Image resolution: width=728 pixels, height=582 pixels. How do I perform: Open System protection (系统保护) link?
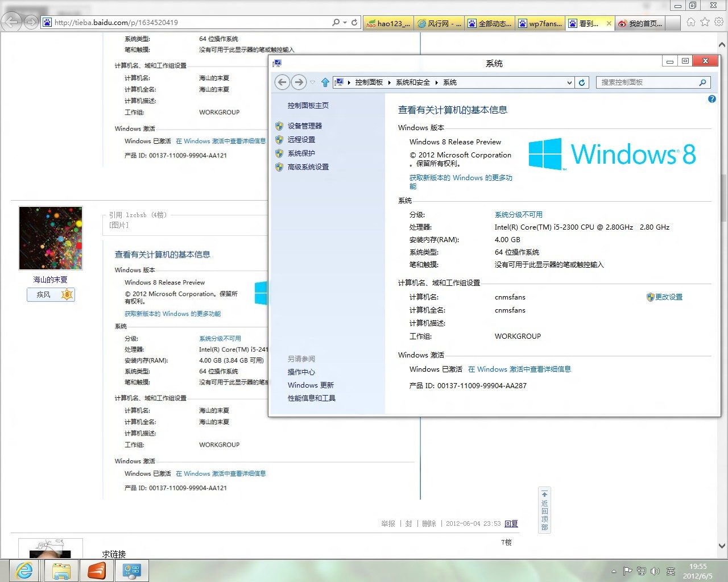pyautogui.click(x=301, y=153)
